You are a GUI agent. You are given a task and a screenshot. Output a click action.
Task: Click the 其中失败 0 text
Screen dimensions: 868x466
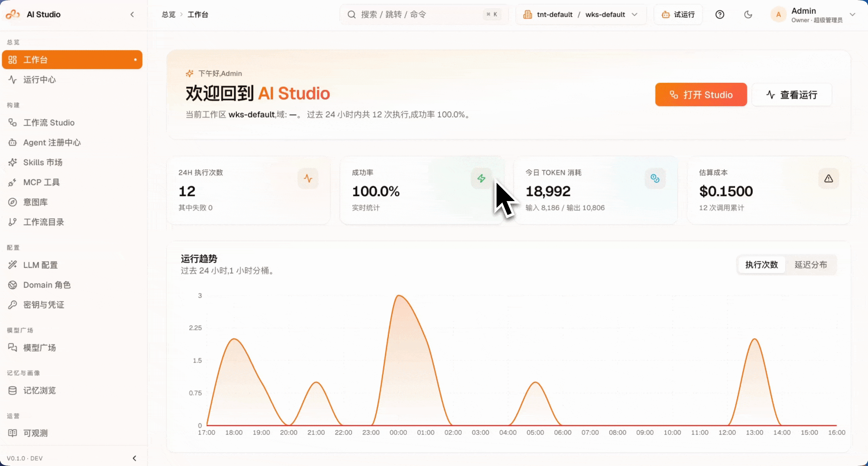coord(195,208)
